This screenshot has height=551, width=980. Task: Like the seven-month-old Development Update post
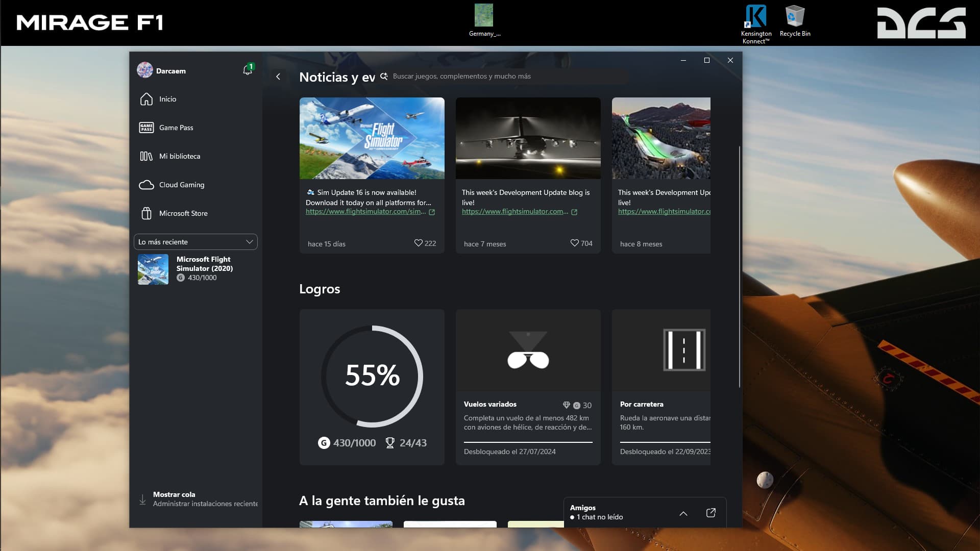[575, 243]
